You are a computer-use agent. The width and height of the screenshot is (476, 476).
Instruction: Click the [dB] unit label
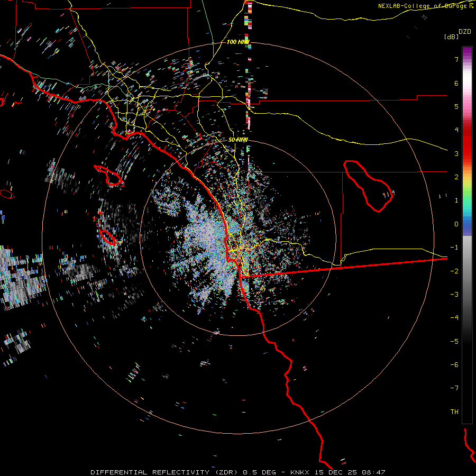pos(451,36)
